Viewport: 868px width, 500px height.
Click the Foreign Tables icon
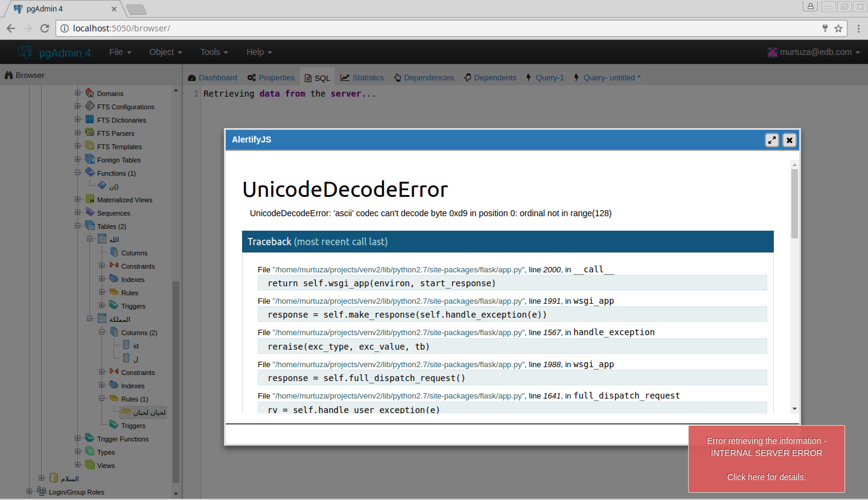pyautogui.click(x=90, y=159)
